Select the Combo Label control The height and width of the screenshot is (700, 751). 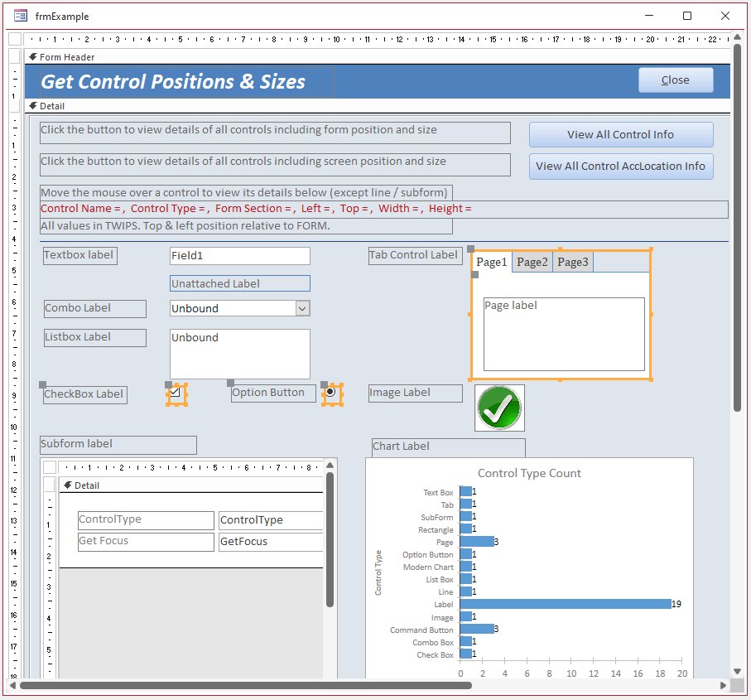[95, 308]
